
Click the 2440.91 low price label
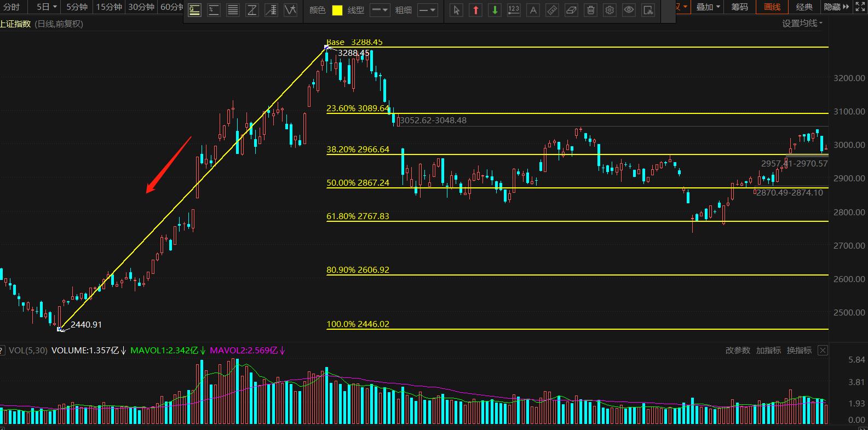[x=87, y=325]
